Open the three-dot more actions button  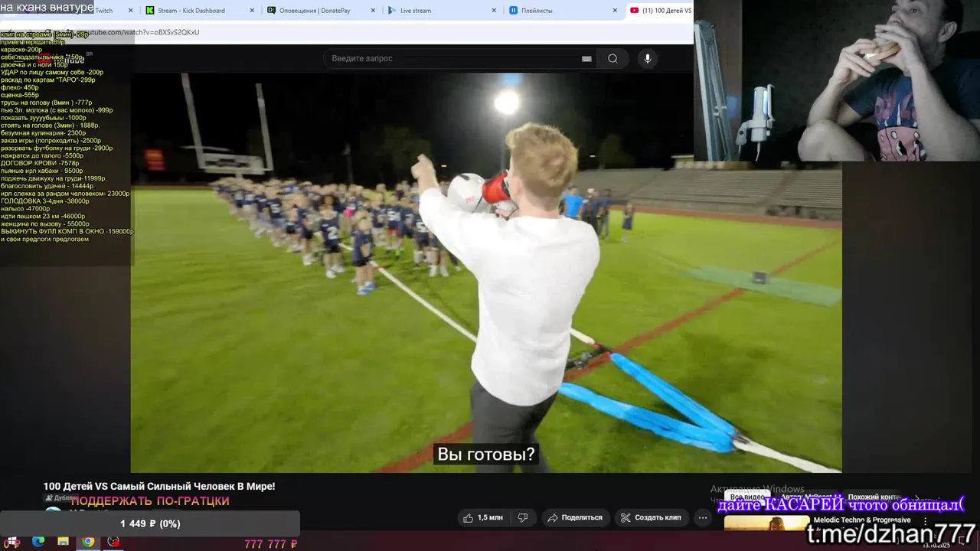tap(702, 518)
